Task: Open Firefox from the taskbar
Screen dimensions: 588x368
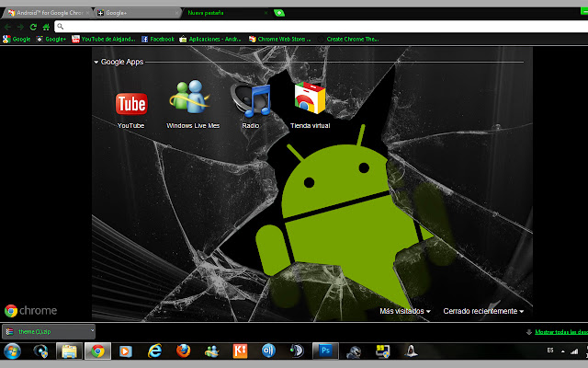Action: (x=183, y=351)
